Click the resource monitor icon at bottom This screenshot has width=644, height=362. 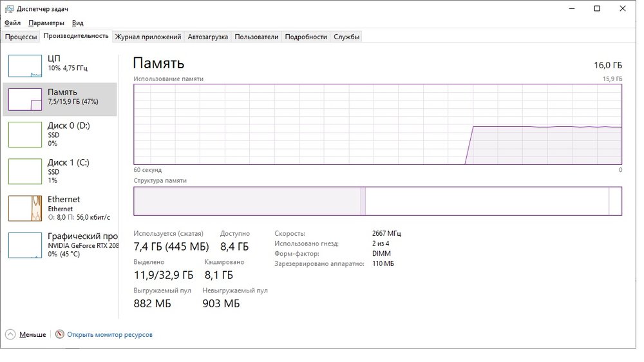[x=60, y=335]
